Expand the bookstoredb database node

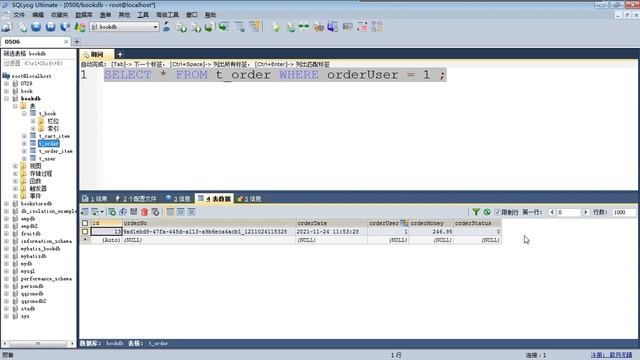7,203
